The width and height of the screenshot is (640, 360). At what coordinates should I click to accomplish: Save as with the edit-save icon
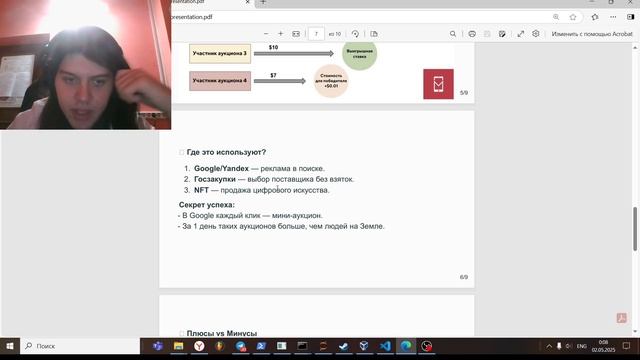pos(502,34)
